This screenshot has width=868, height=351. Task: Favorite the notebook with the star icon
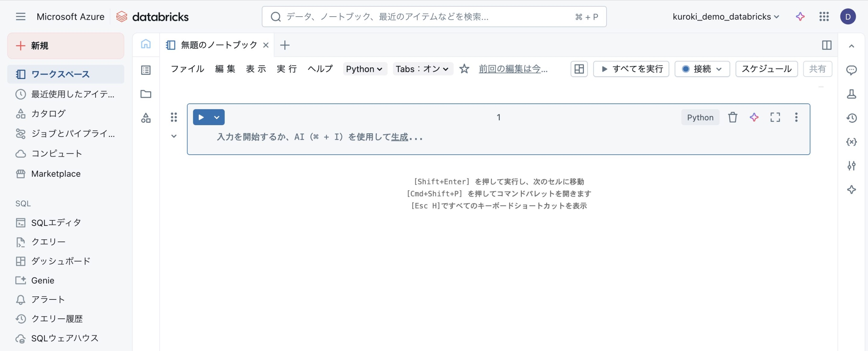pos(464,69)
